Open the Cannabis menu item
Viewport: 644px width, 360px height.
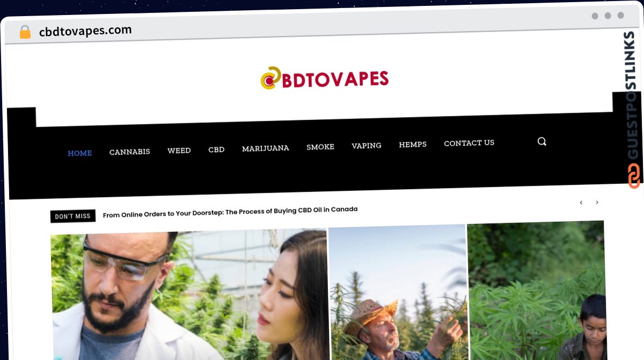point(129,152)
